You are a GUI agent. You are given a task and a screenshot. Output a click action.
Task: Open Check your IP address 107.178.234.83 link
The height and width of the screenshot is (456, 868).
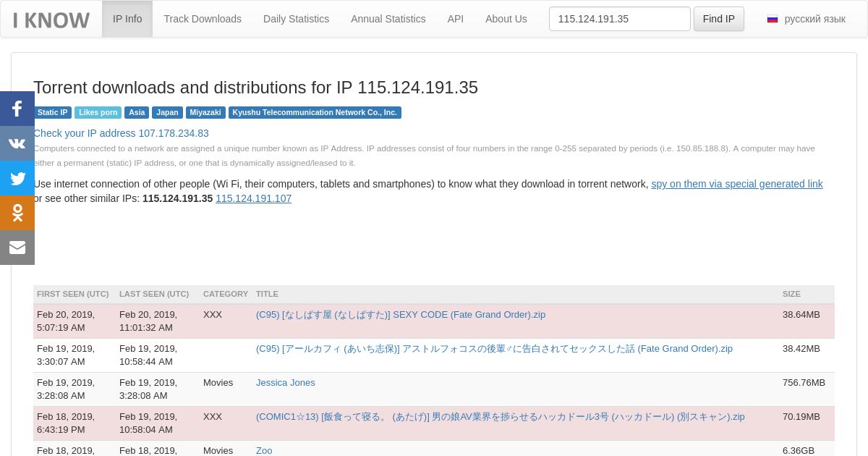(122, 133)
